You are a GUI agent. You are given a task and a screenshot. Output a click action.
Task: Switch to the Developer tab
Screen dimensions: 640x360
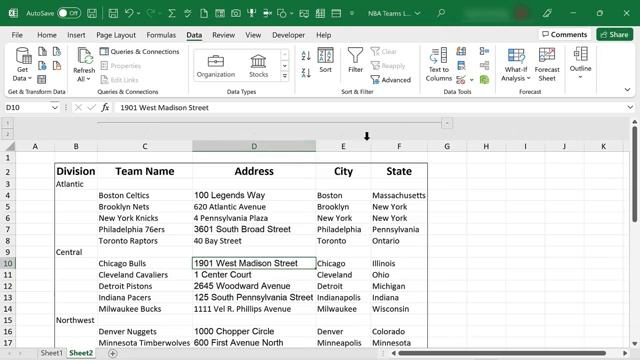pos(289,35)
